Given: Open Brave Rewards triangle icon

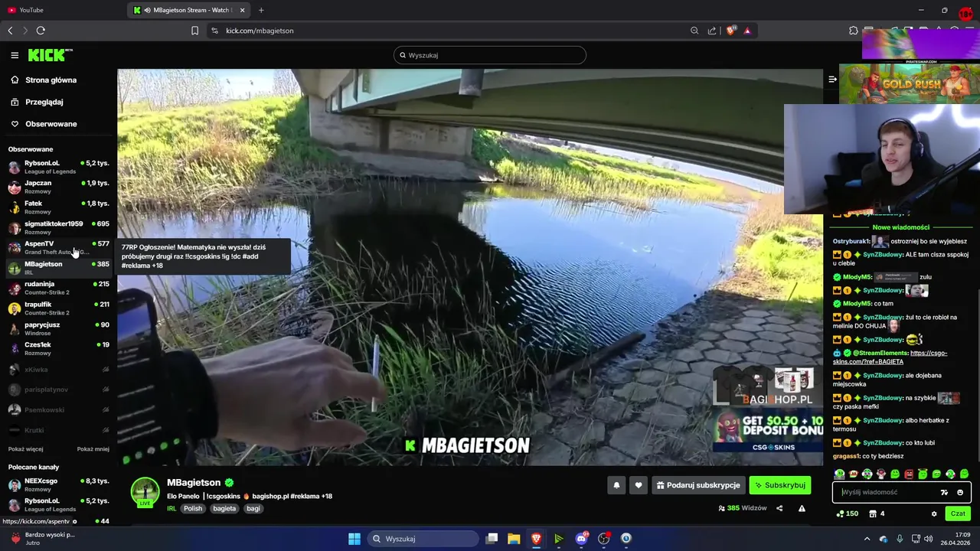Looking at the screenshot, I should pyautogui.click(x=747, y=31).
